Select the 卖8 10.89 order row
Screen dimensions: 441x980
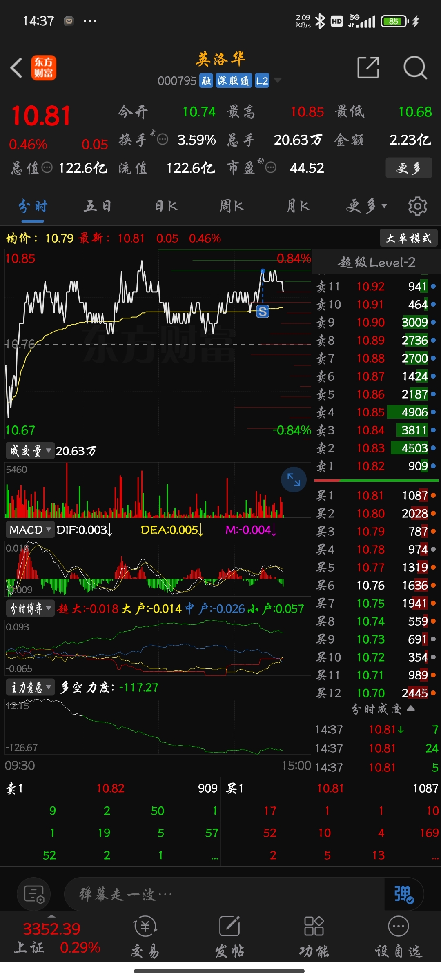coord(376,340)
